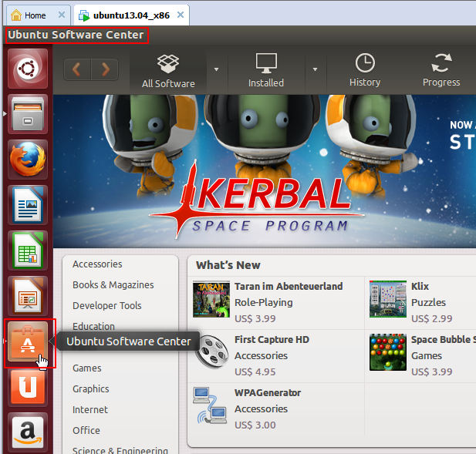Click the What's New heading
Viewport: 476px width, 454px height.
(228, 265)
